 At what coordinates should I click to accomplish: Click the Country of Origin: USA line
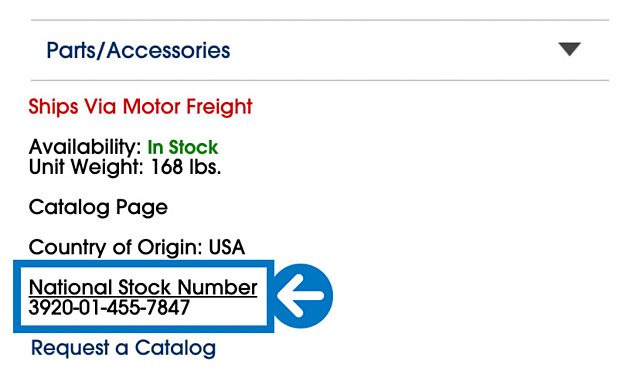(x=137, y=247)
